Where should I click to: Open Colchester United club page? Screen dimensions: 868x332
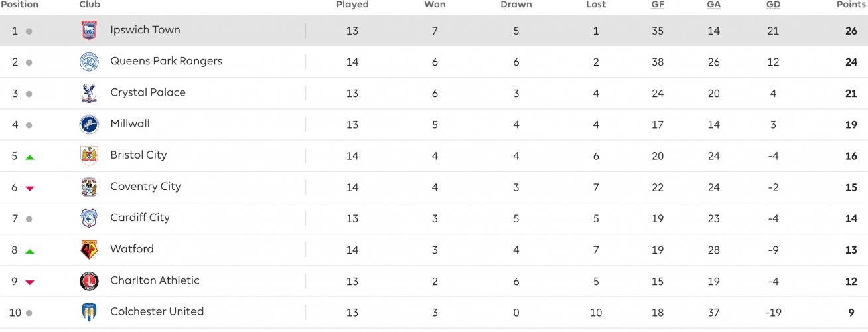pos(157,311)
